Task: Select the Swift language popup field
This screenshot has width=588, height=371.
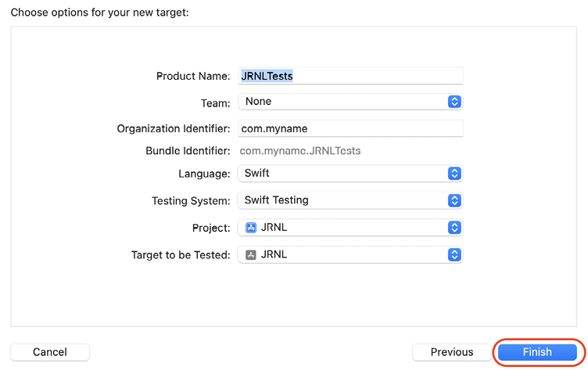Action: (350, 173)
